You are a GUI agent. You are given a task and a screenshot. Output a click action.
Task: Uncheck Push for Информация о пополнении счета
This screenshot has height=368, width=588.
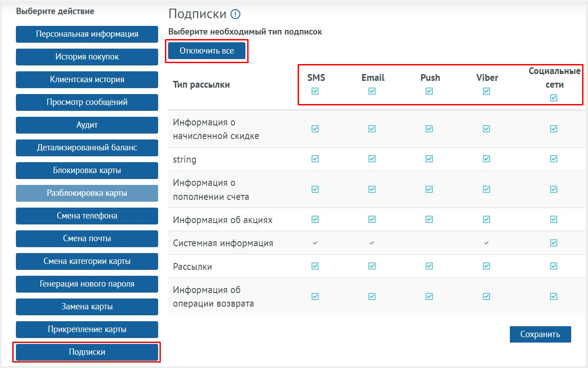[429, 189]
